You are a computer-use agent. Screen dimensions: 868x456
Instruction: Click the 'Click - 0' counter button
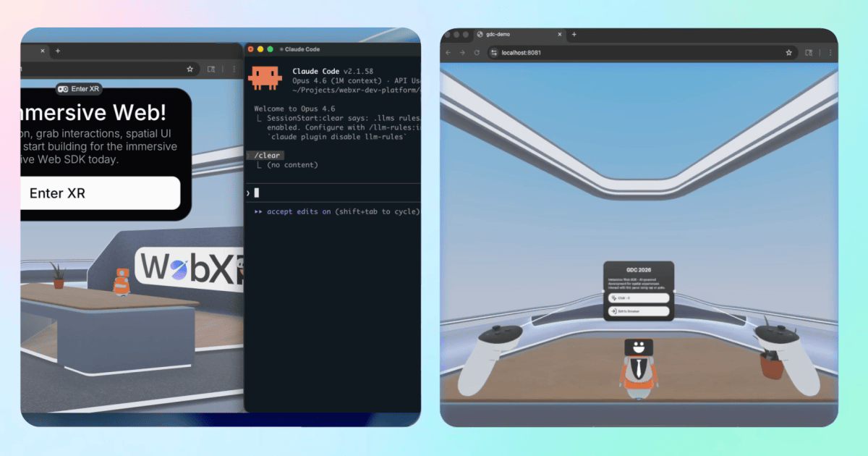(639, 297)
